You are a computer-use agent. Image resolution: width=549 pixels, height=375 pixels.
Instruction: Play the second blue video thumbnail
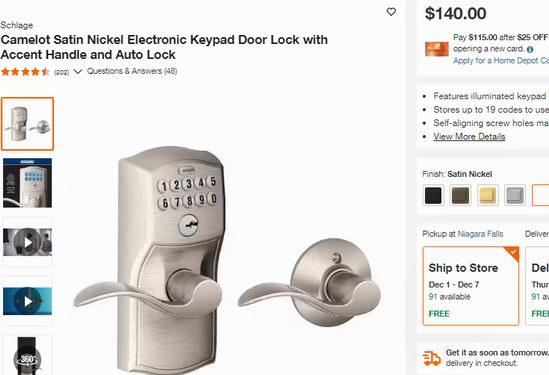point(27,301)
